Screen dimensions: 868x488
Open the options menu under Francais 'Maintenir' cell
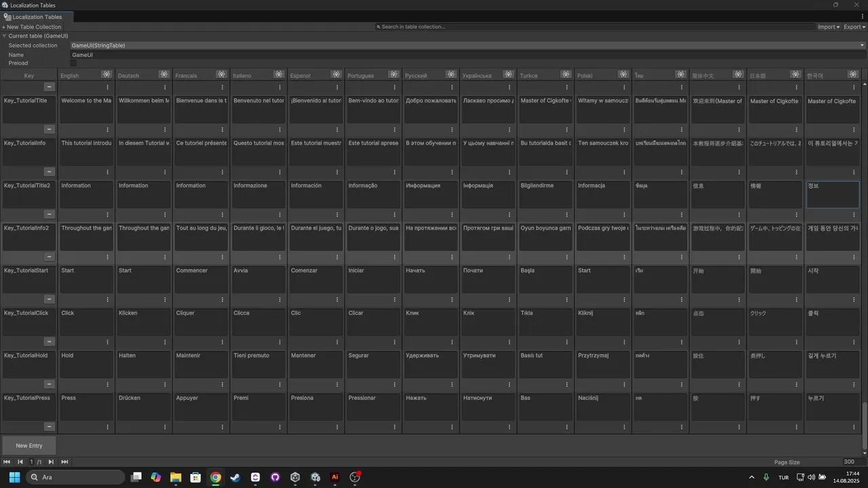(x=222, y=384)
